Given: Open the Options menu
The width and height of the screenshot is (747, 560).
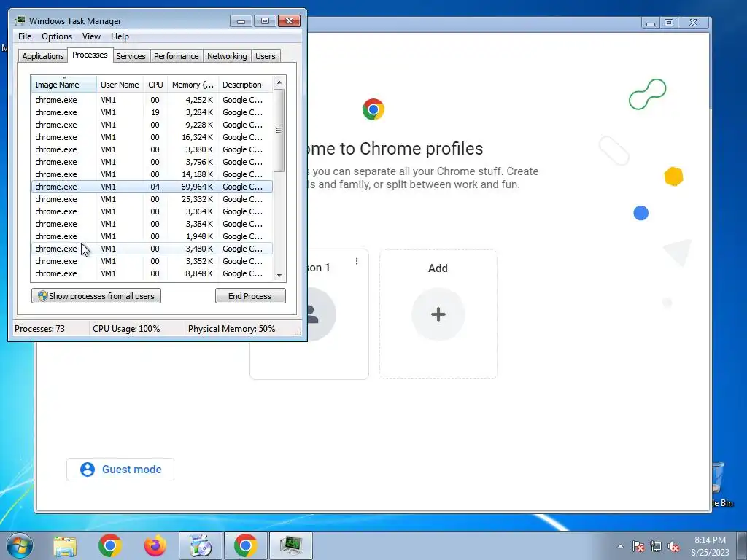Looking at the screenshot, I should point(57,36).
